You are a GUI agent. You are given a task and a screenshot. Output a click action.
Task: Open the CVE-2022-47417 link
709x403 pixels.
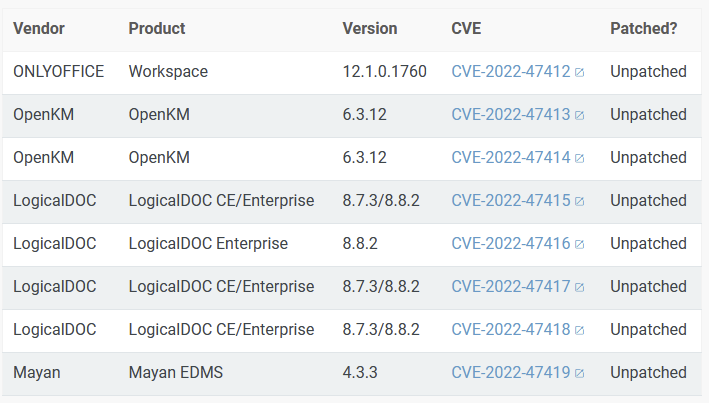[x=511, y=287]
